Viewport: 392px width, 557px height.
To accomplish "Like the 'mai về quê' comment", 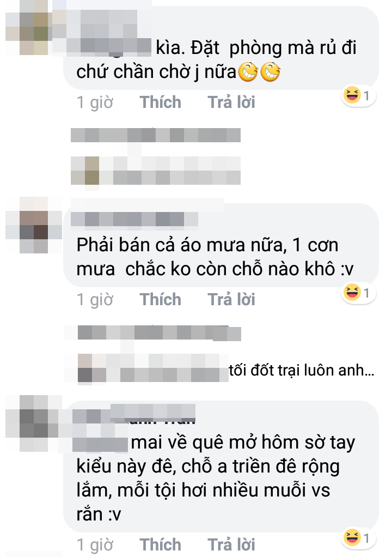I will point(161,544).
